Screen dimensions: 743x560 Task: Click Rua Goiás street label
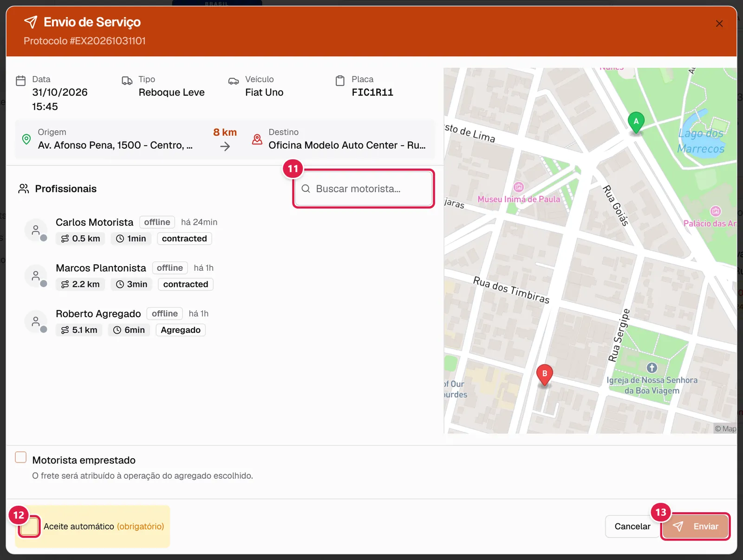click(615, 205)
